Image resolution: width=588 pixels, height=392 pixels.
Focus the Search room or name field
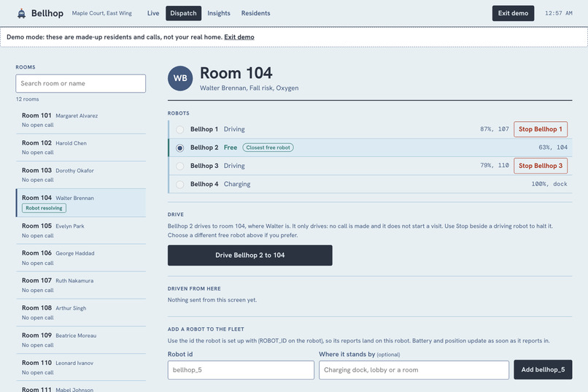tap(81, 83)
